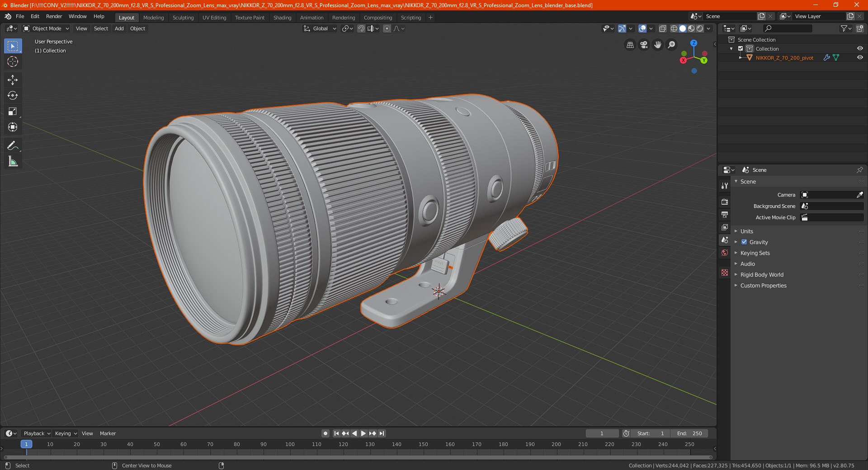Hide NIKKOR_Z_70_200_pivot with its eye icon
The width and height of the screenshot is (868, 470).
[860, 58]
